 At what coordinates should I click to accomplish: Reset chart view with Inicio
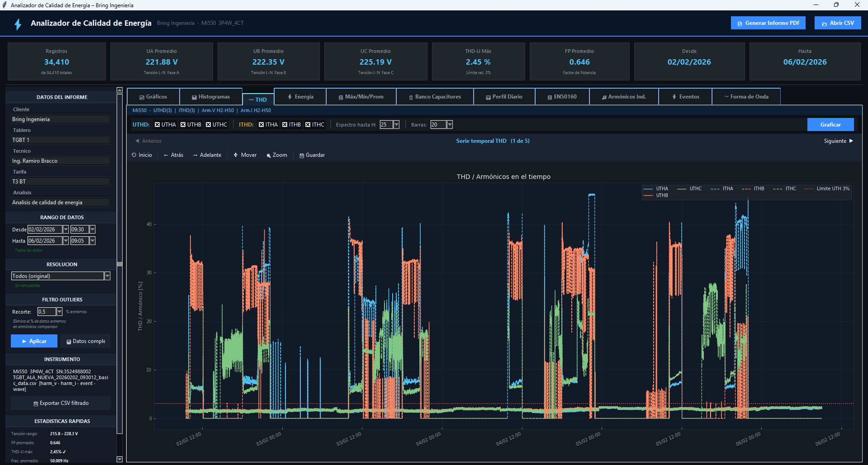pyautogui.click(x=142, y=155)
